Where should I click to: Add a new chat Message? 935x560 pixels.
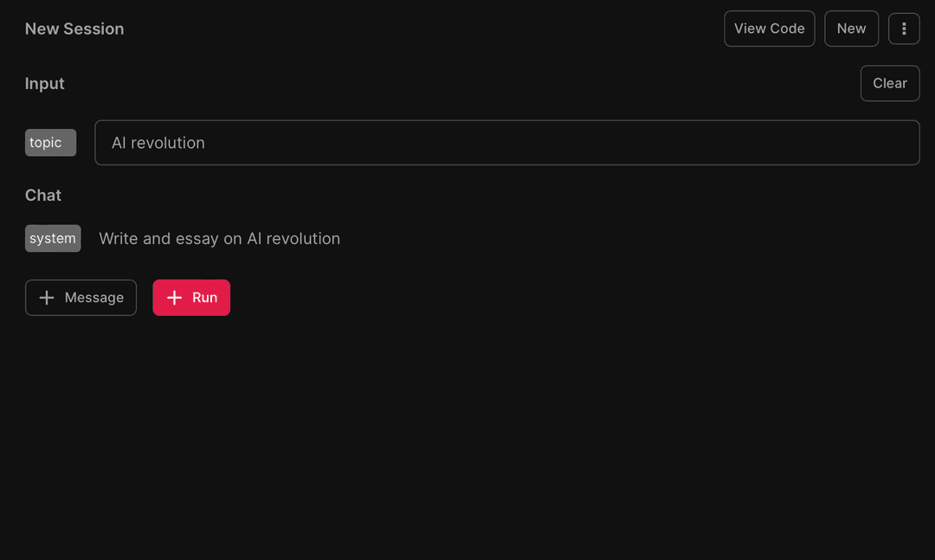(81, 298)
